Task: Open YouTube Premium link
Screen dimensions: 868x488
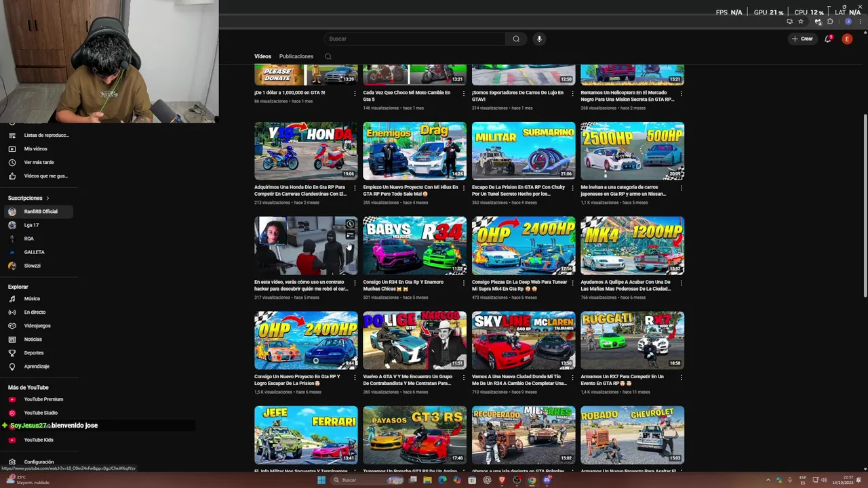Action: click(39, 399)
